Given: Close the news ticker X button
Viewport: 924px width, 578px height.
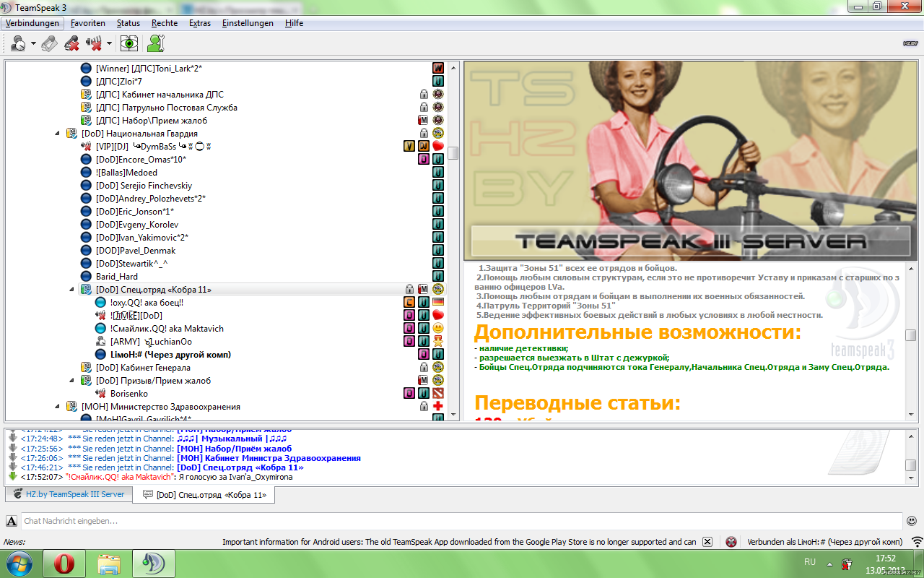Looking at the screenshot, I should [707, 542].
